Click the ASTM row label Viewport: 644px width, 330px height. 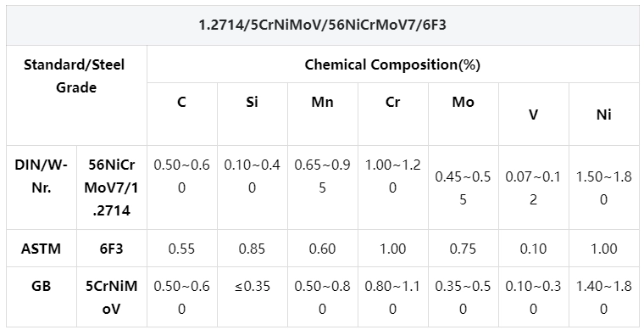(41, 249)
